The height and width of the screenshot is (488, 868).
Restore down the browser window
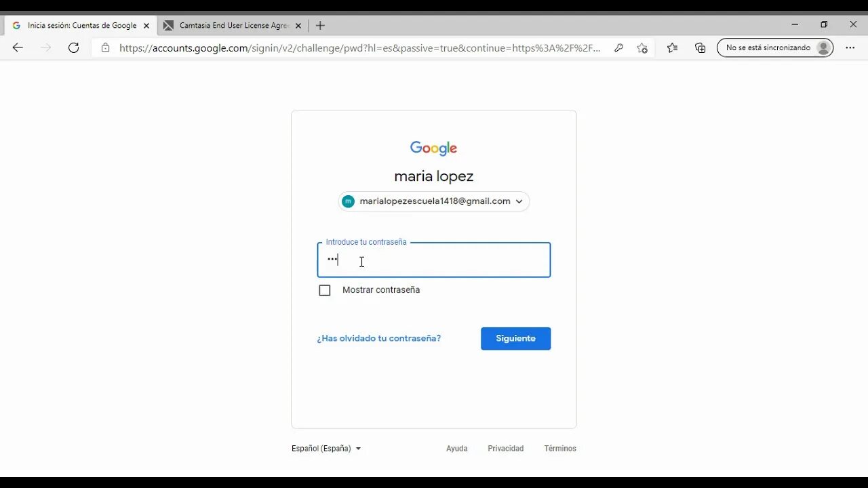(x=824, y=24)
